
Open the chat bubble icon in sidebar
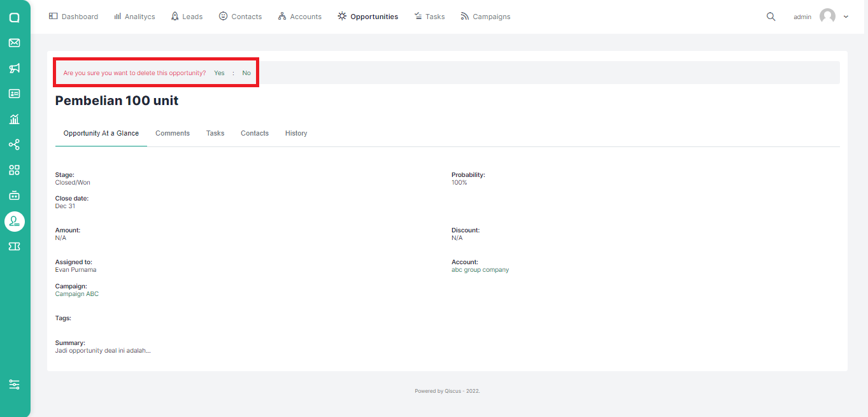point(14,17)
